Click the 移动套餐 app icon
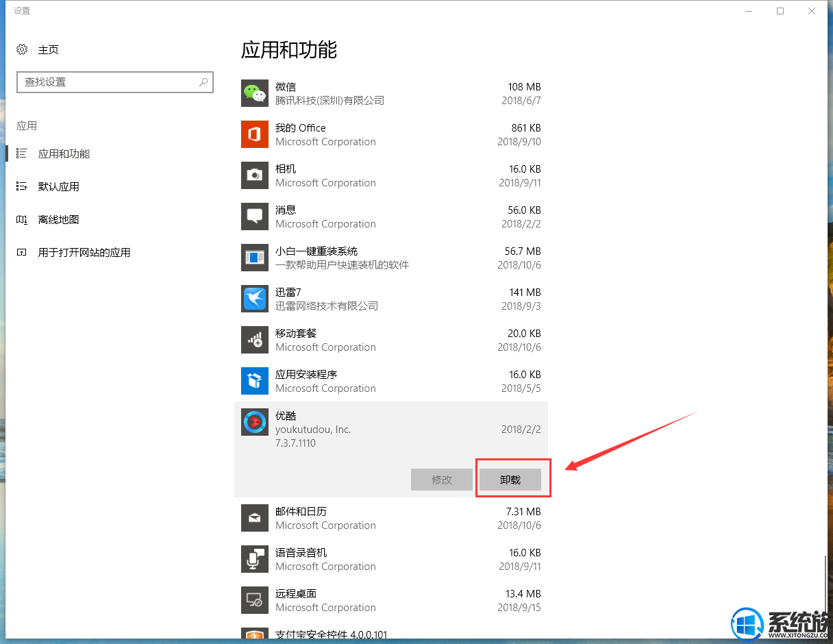 pyautogui.click(x=255, y=340)
